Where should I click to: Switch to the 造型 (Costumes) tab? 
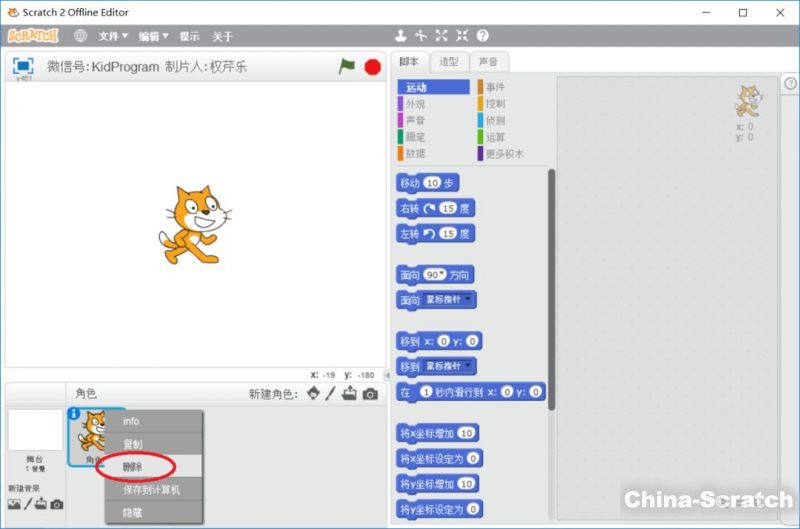(x=449, y=61)
